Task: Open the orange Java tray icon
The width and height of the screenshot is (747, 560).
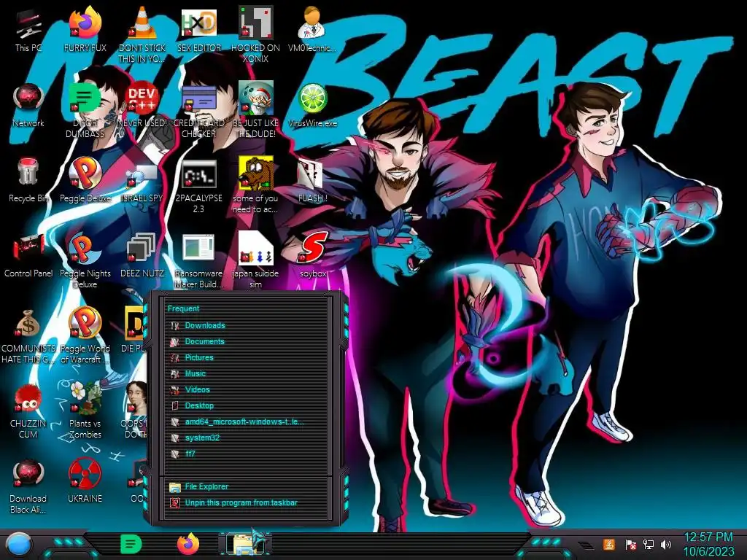Action: (x=609, y=544)
